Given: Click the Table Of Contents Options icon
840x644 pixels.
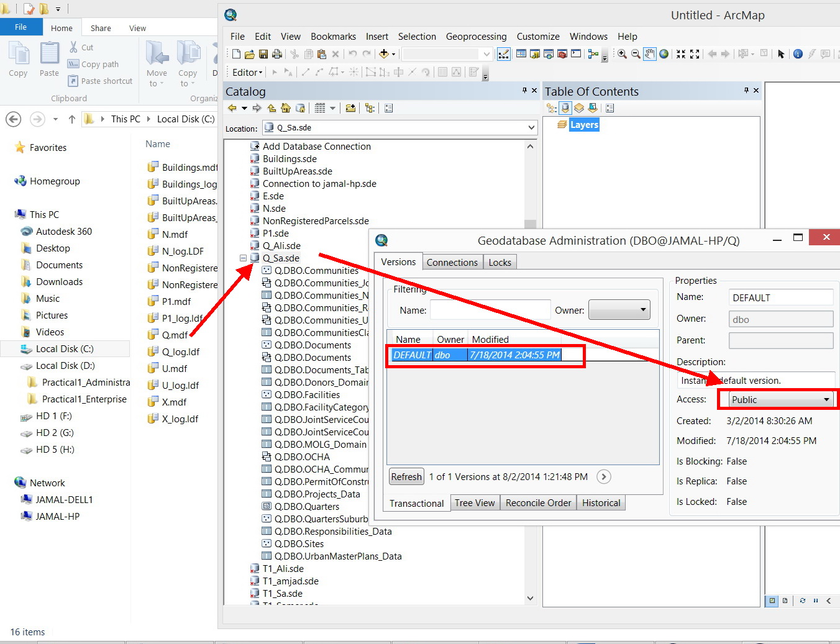Looking at the screenshot, I should [x=610, y=108].
